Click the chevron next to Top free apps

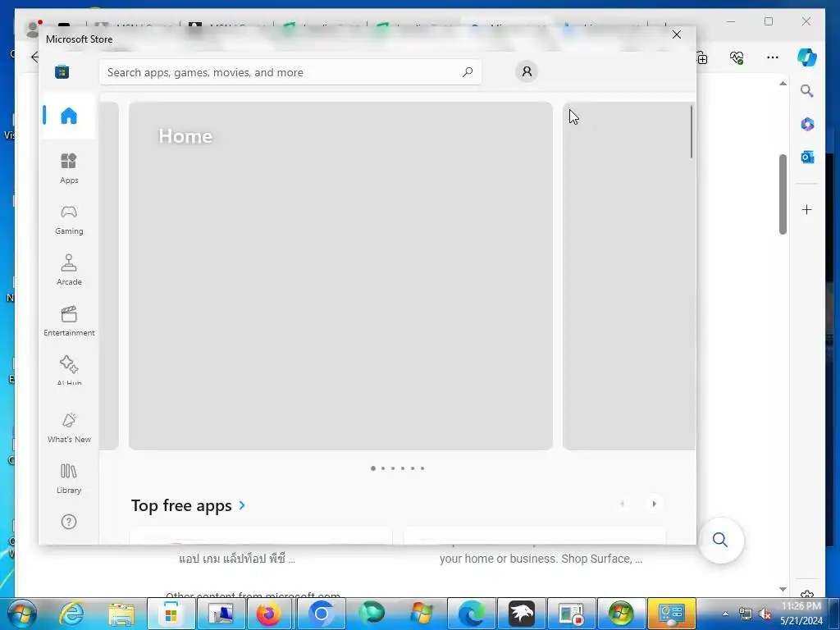(x=242, y=505)
